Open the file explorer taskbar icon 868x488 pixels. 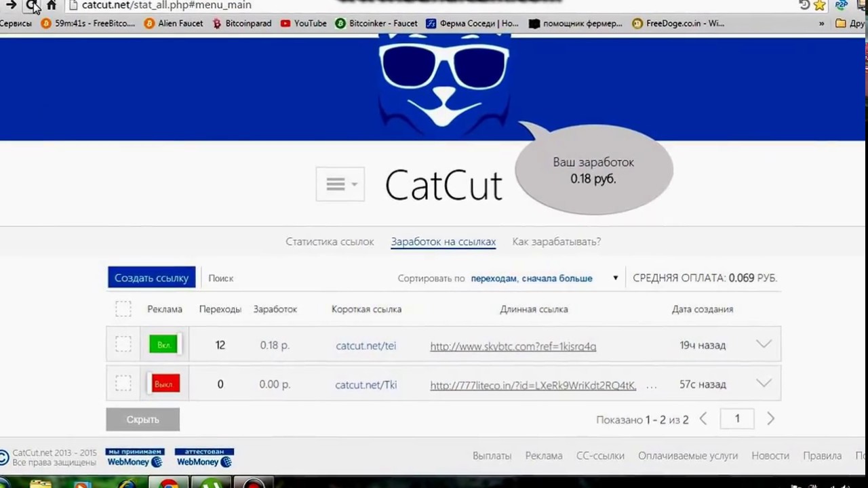pos(40,483)
